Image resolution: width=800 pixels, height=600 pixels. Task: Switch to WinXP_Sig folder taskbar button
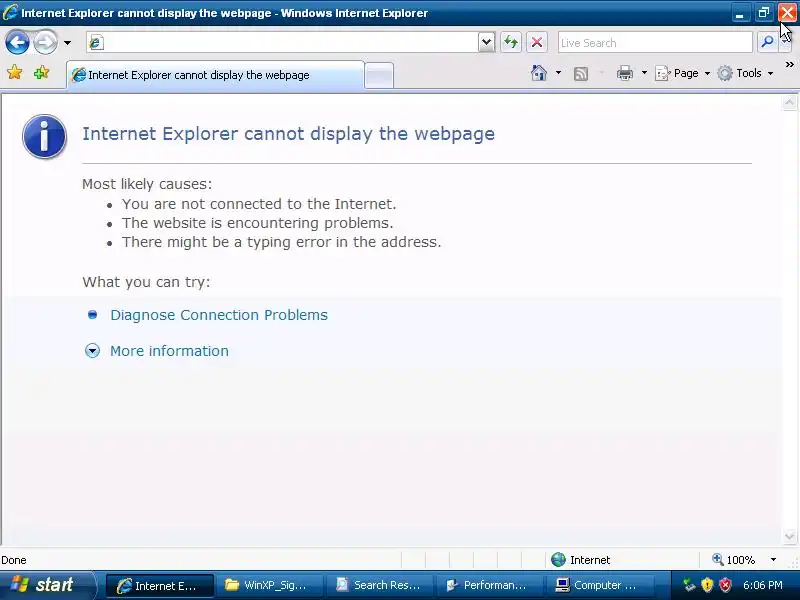269,585
